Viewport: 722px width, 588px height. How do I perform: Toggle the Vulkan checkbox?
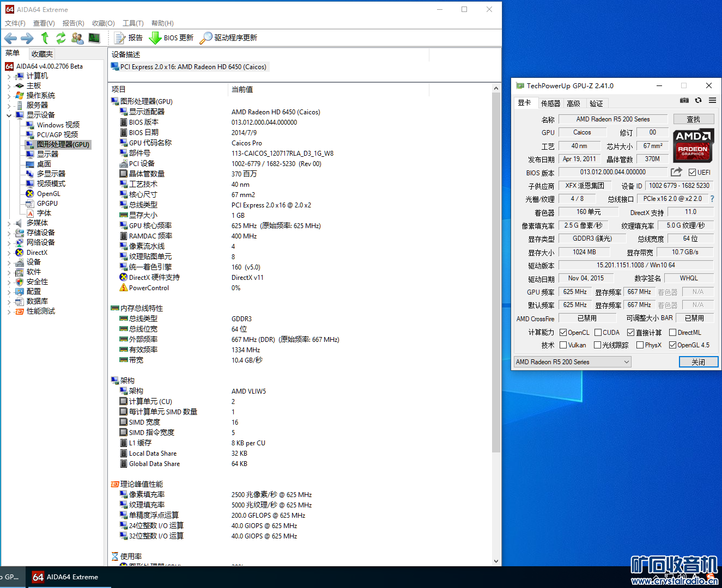click(x=563, y=345)
